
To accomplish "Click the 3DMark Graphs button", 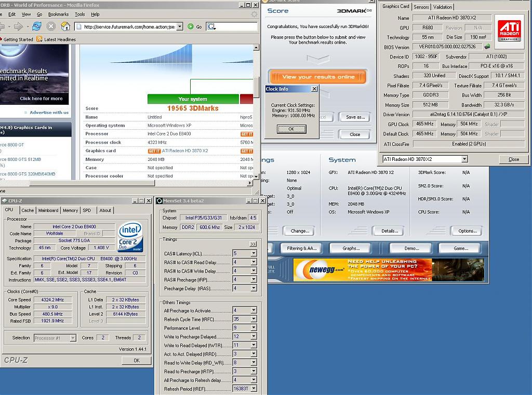I will point(351,248).
